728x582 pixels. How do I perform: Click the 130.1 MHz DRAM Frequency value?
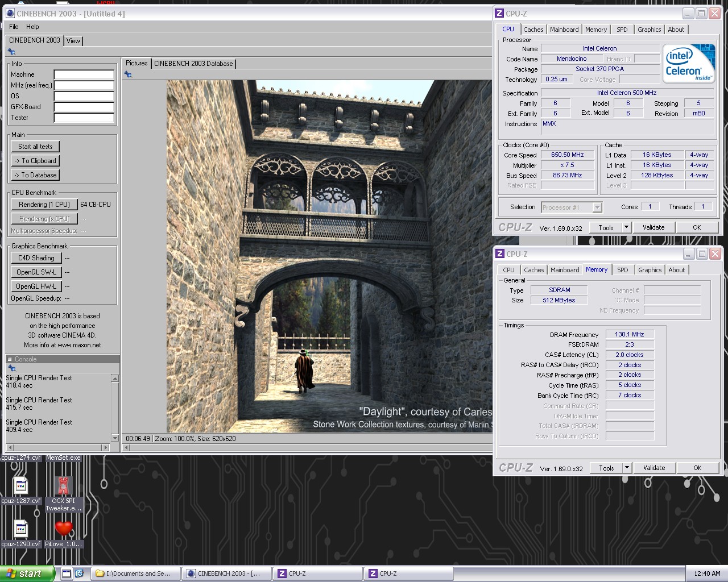pyautogui.click(x=630, y=334)
